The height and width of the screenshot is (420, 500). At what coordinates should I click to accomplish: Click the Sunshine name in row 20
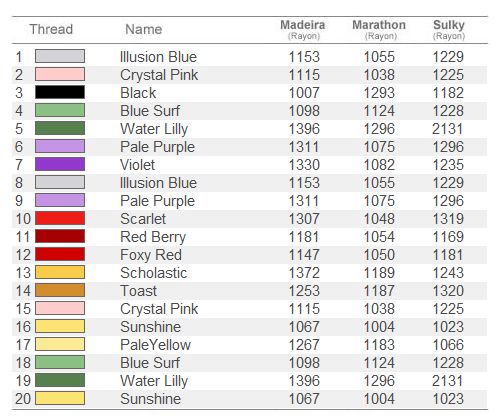point(151,399)
